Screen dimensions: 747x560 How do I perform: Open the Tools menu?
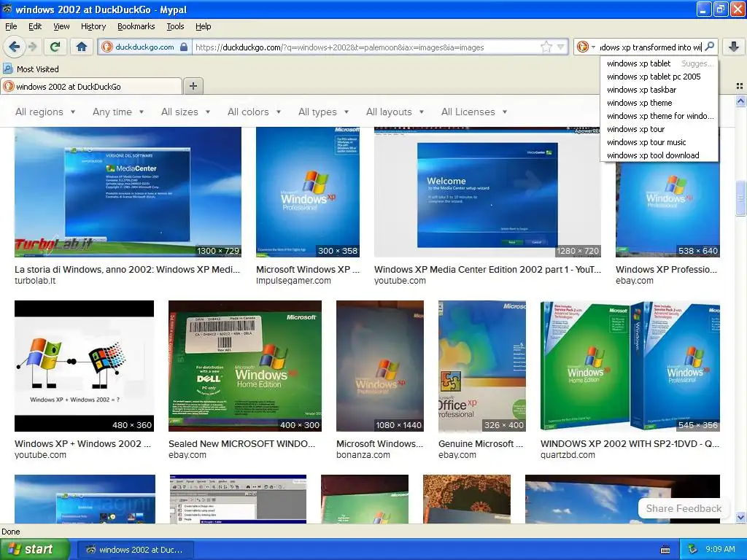point(175,26)
